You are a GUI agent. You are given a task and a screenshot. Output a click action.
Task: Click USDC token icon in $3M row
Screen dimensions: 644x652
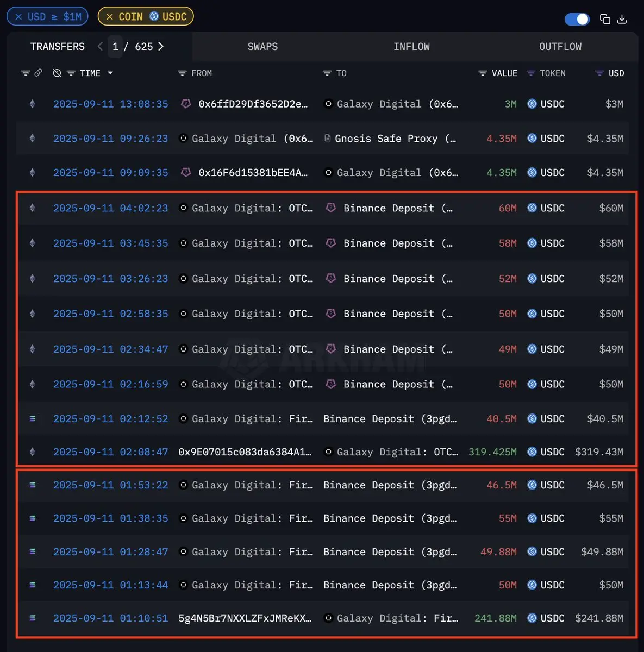pyautogui.click(x=532, y=104)
